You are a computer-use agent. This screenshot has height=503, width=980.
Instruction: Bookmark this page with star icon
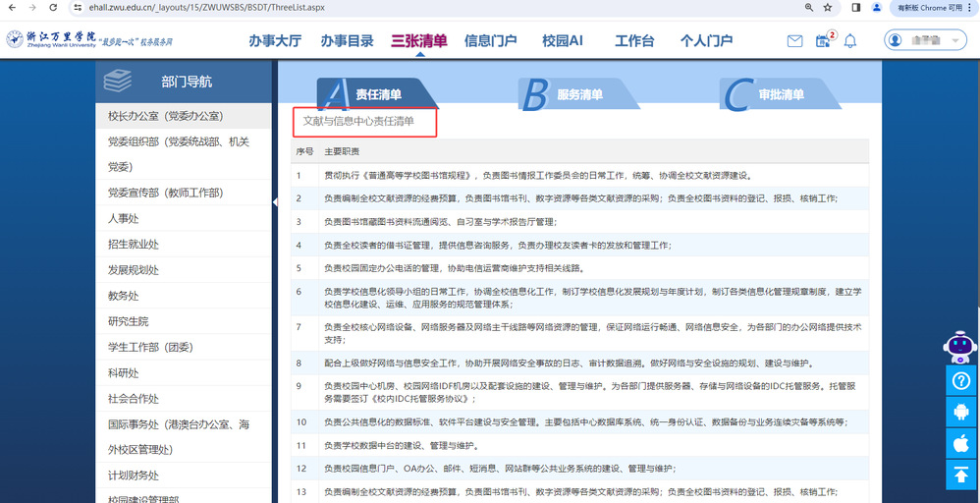point(828,7)
